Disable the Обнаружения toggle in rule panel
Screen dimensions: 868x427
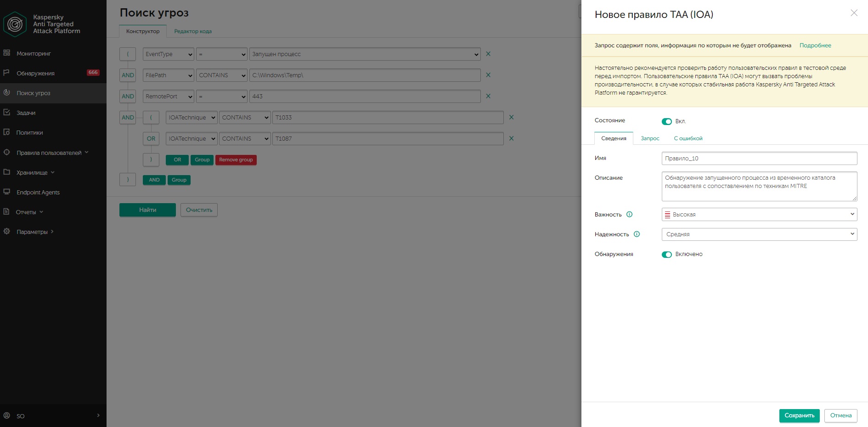click(x=666, y=254)
